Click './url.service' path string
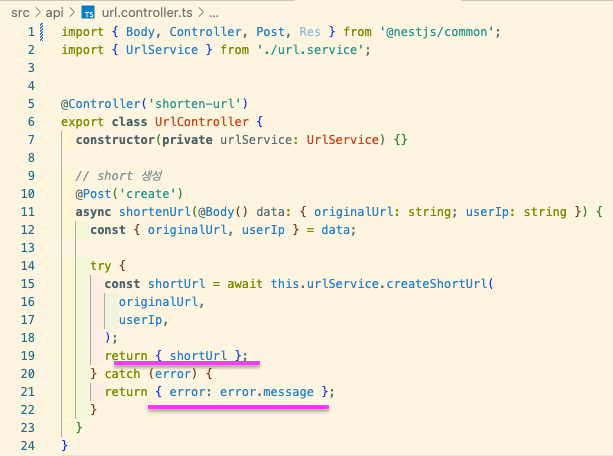This screenshot has width=613, height=456. pos(310,50)
